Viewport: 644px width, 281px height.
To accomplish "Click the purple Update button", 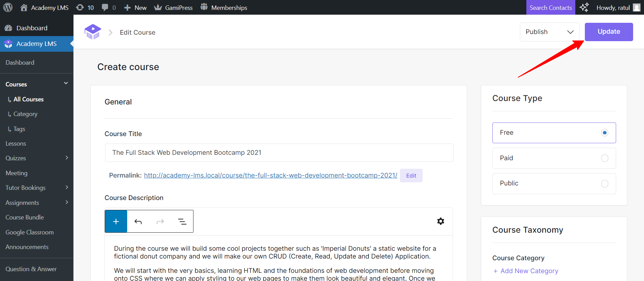I will (609, 32).
